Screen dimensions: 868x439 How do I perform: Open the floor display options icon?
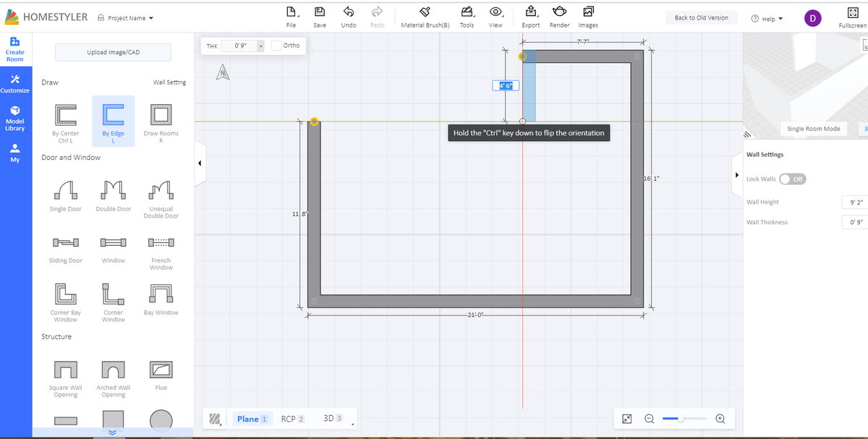[215, 419]
